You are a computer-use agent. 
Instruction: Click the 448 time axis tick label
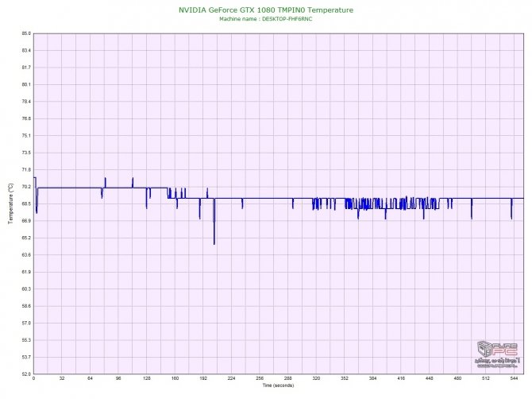(x=430, y=378)
